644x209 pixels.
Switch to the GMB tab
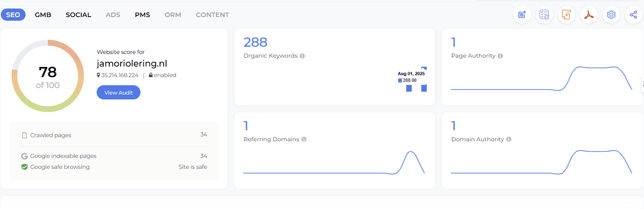point(43,15)
